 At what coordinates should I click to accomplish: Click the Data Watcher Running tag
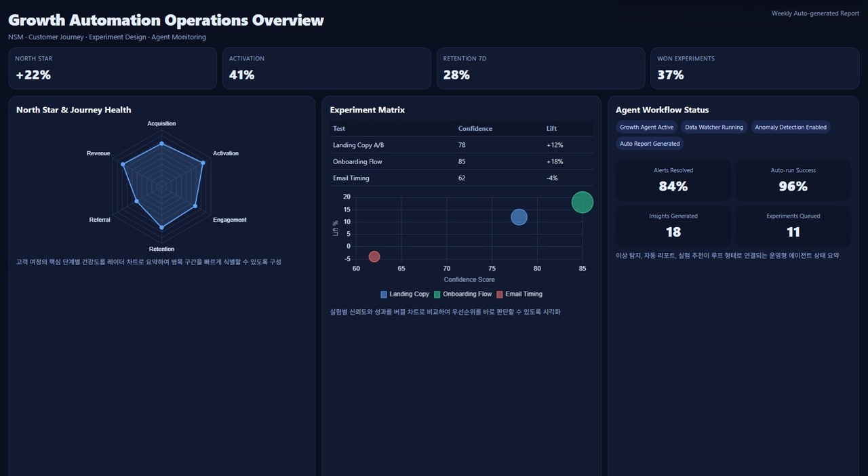[x=714, y=127]
